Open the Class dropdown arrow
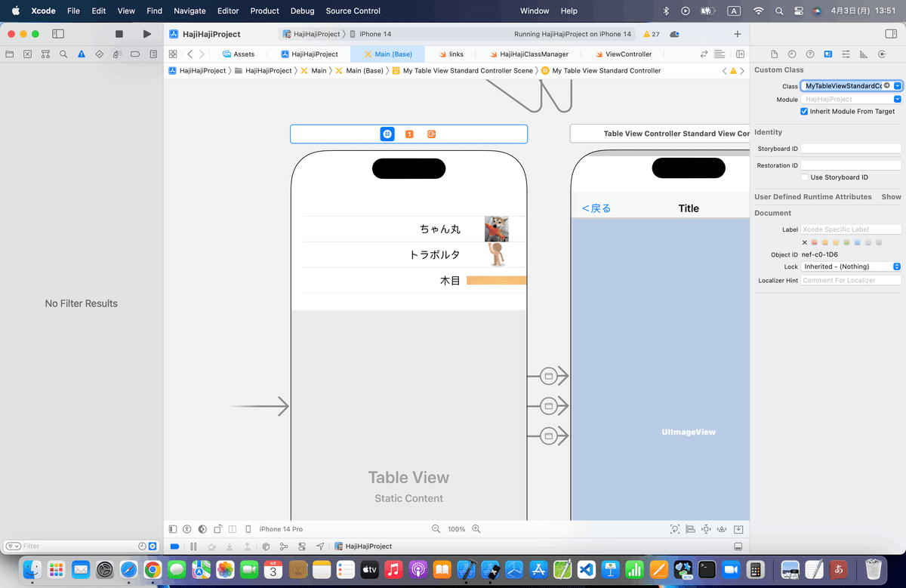Screen dimensions: 906x588 click(897, 86)
